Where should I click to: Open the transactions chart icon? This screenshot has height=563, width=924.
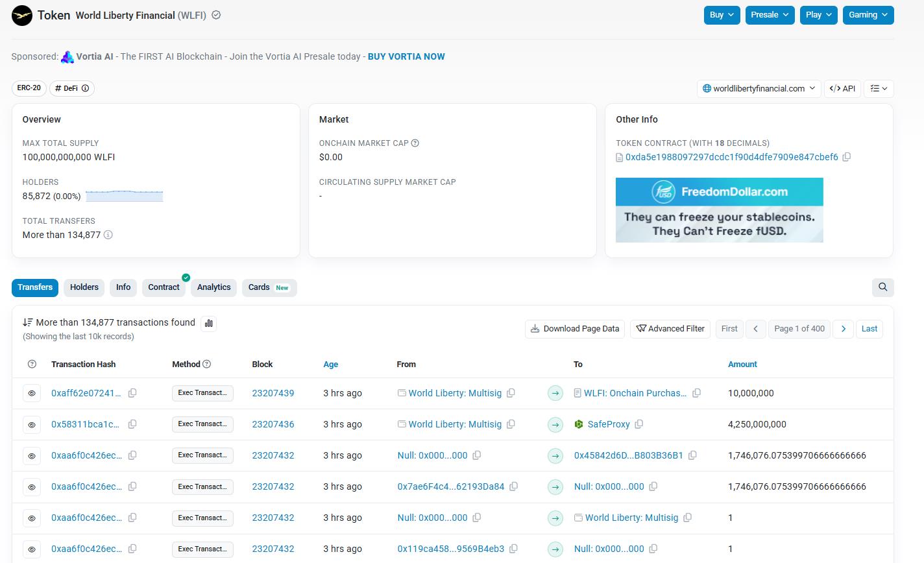pyautogui.click(x=208, y=323)
